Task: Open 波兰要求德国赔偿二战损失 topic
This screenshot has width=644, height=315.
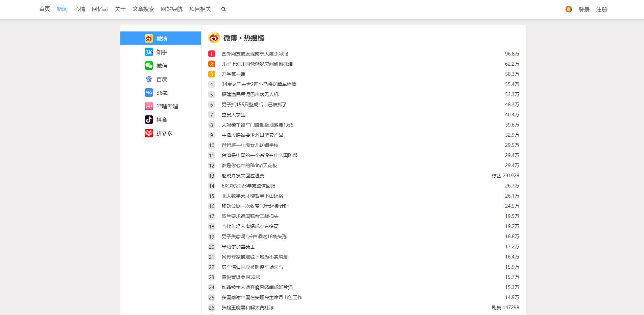Action: (250, 216)
